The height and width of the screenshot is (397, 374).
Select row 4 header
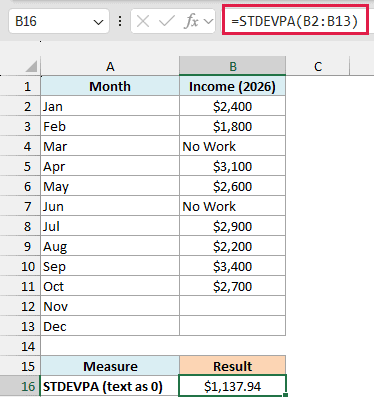click(x=20, y=146)
